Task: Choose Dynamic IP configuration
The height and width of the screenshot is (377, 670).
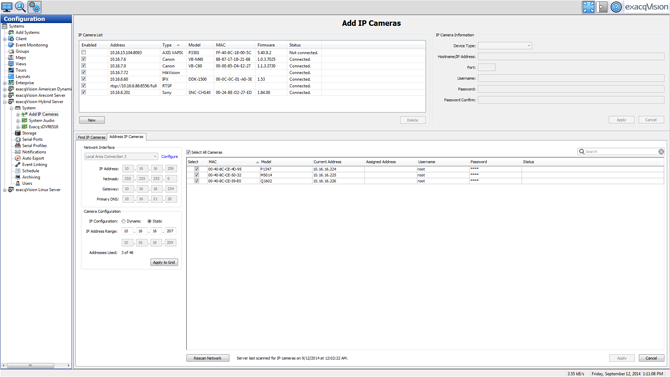Action: coord(123,221)
